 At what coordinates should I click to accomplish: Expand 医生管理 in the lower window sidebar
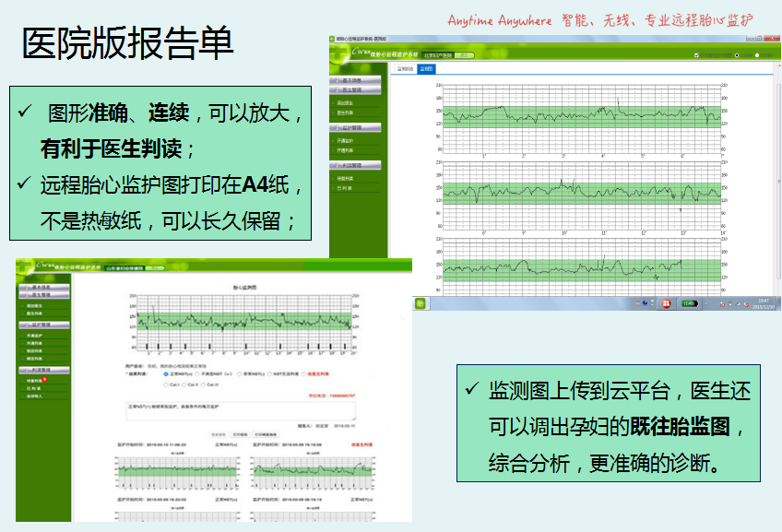point(44,295)
